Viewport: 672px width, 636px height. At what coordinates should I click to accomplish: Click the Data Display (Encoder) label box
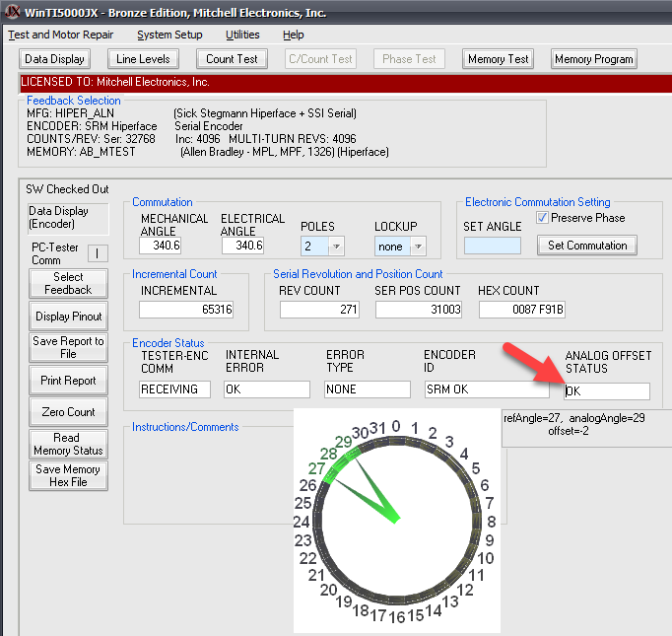68,219
